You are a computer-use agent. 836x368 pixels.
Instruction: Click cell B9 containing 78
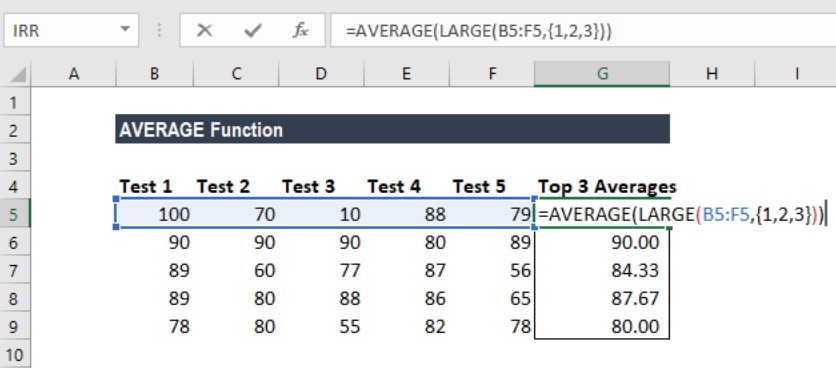(x=155, y=326)
